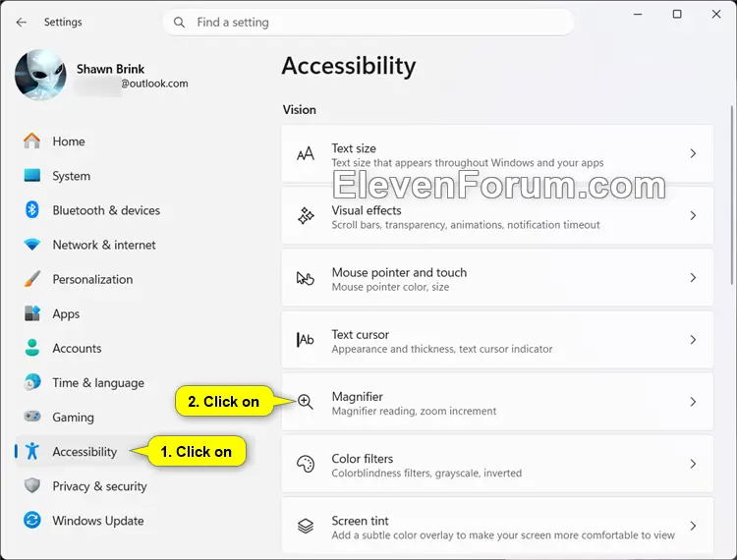This screenshot has width=737, height=560.
Task: Click the System monitor icon
Action: pos(32,175)
